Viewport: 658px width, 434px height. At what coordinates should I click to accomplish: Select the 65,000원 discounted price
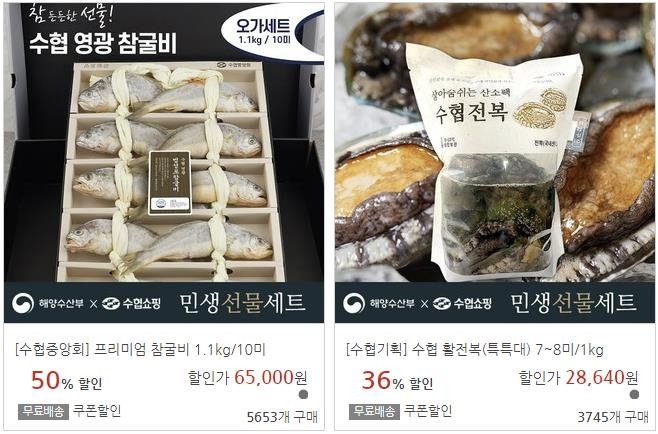(271, 377)
